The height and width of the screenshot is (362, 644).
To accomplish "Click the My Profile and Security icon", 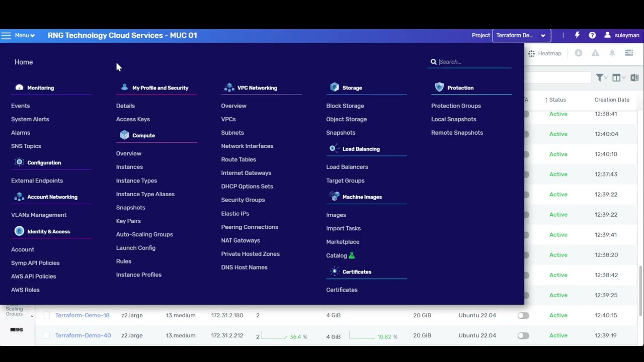I will 124,87.
